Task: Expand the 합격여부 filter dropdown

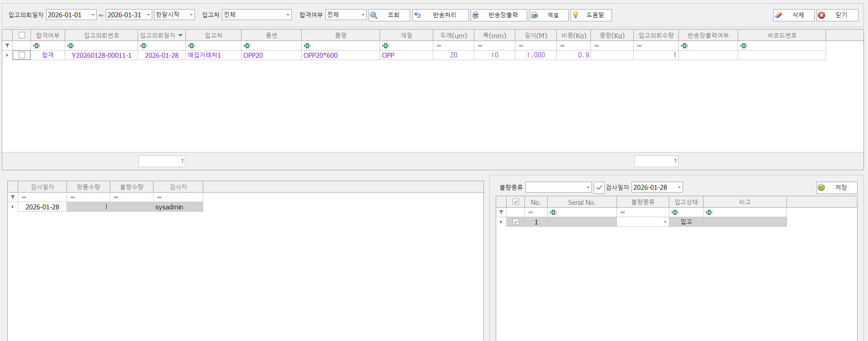Action: [x=363, y=15]
